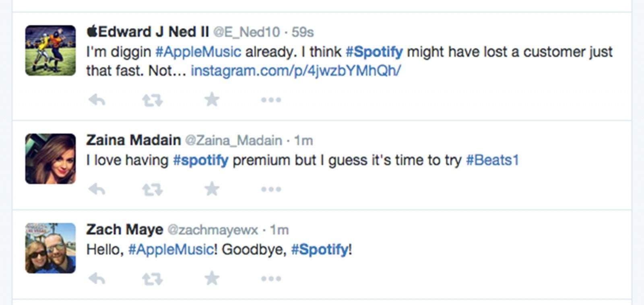This screenshot has width=644, height=305.
Task: Reply to Edward J Ned II's tweet
Action: pos(97,99)
